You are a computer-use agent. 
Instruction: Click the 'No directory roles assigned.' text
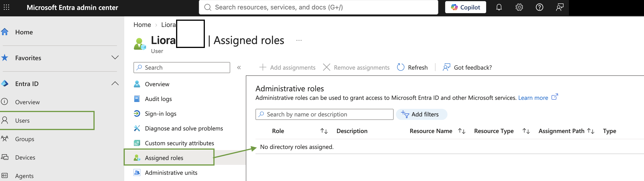[297, 147]
